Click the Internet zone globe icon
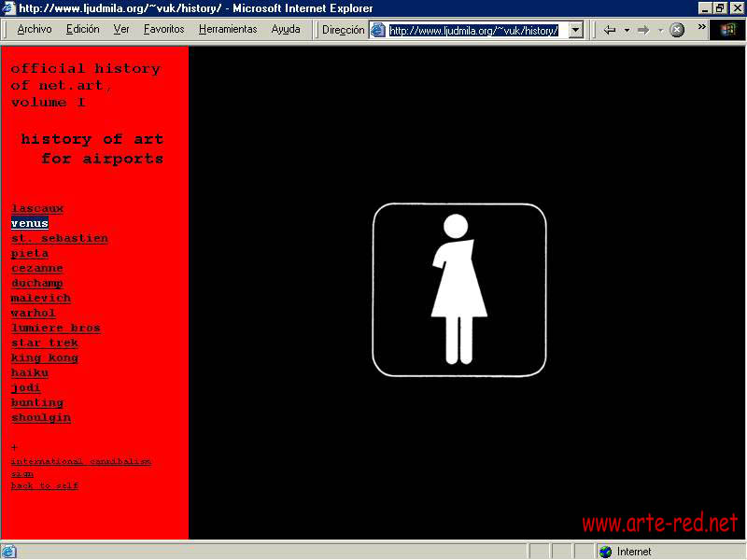 [x=606, y=552]
